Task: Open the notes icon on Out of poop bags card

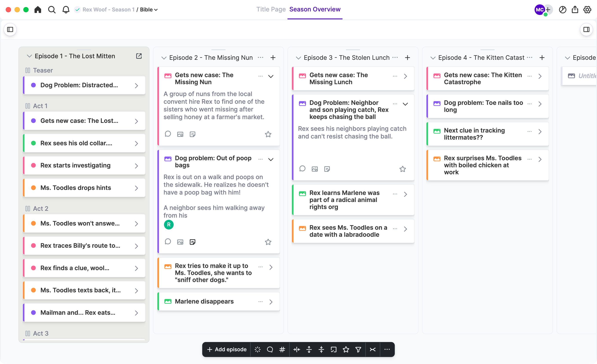Action: [x=192, y=242]
